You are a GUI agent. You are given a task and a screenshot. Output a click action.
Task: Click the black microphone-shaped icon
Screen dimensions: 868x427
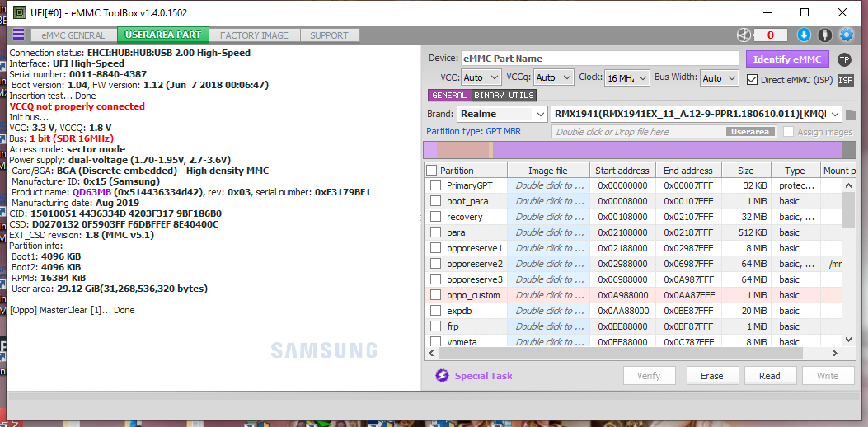[825, 35]
